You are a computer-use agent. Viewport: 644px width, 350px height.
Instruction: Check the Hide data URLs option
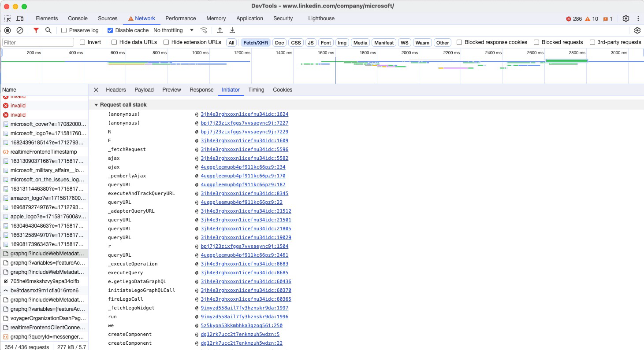(x=114, y=42)
